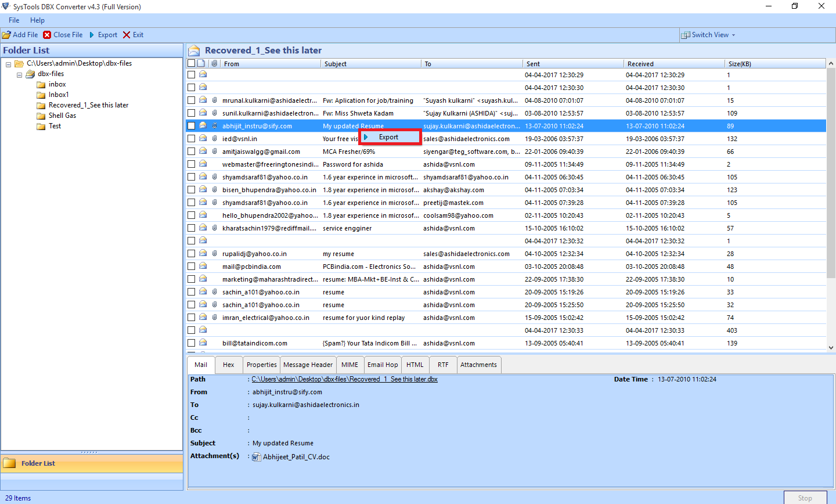The height and width of the screenshot is (504, 836).
Task: Check the bisen_bhupendra row checkbox
Action: tap(191, 190)
